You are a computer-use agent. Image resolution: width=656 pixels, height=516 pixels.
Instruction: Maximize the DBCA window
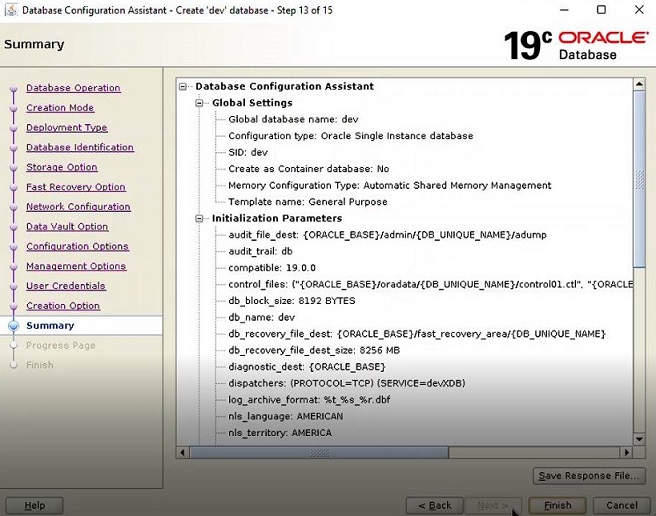[601, 10]
